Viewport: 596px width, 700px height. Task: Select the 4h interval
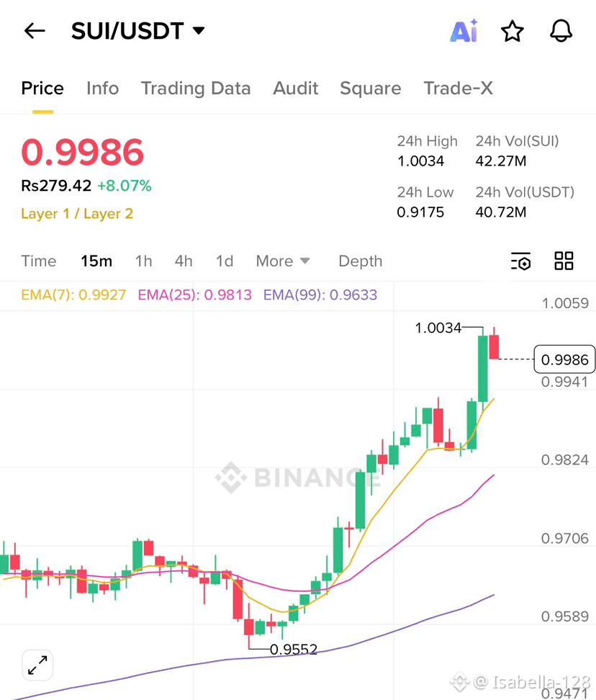click(184, 261)
